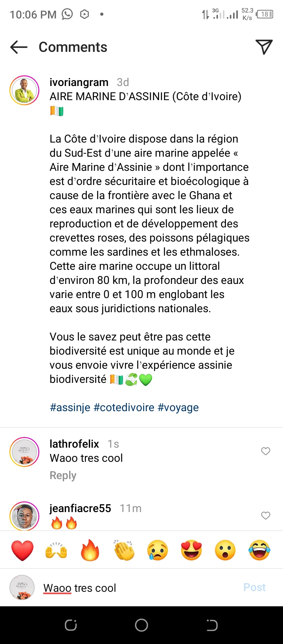
Task: Insert the surprised face emoji
Action: pos(225,550)
